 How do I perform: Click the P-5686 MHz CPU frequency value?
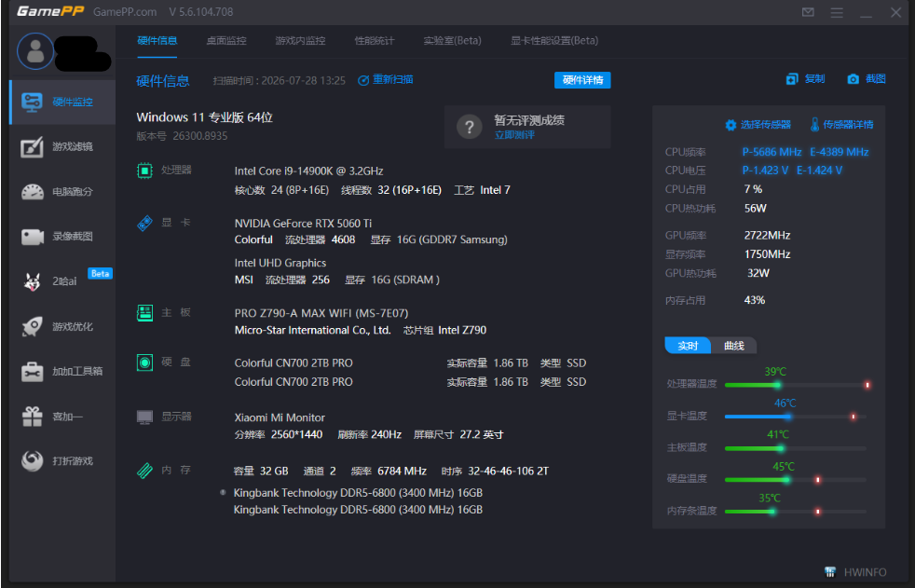(772, 152)
